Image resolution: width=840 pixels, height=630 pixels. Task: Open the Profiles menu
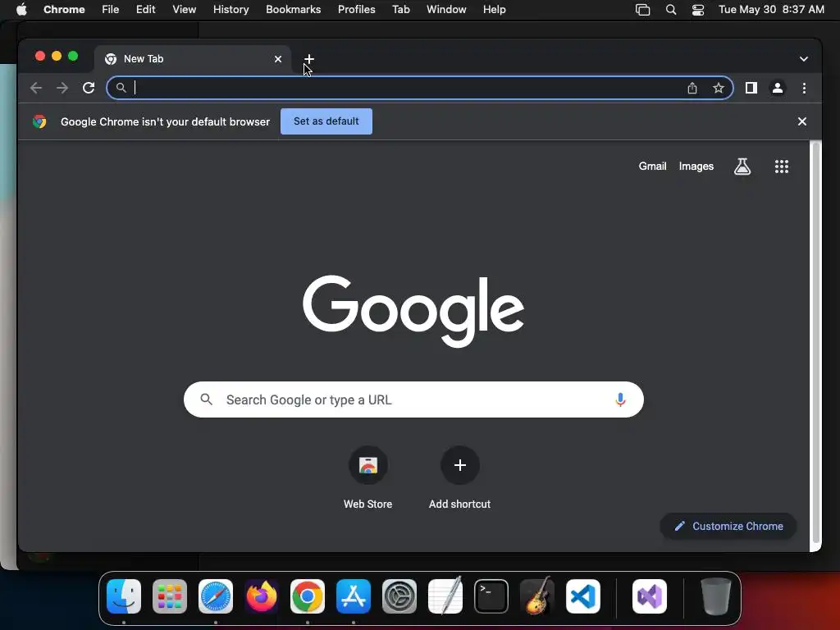(x=356, y=10)
